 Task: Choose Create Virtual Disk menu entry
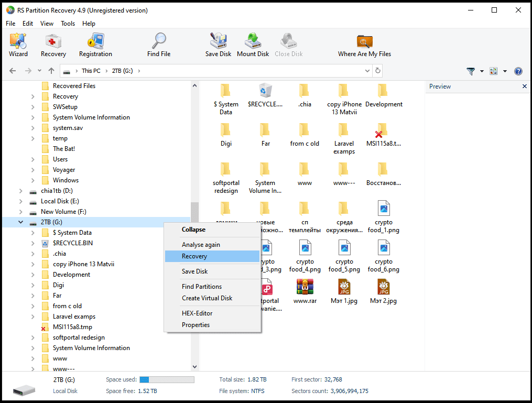(x=212, y=298)
